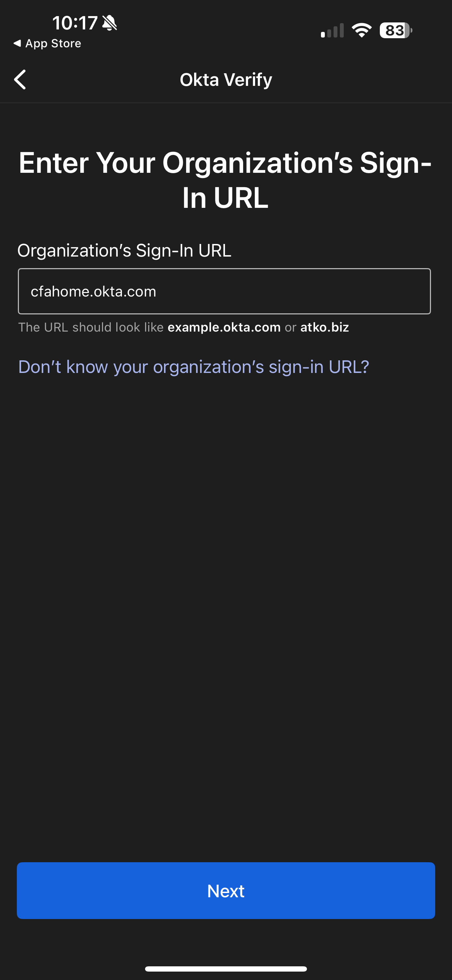Tap the atko.biz sample text
This screenshot has height=980, width=452.
324,327
